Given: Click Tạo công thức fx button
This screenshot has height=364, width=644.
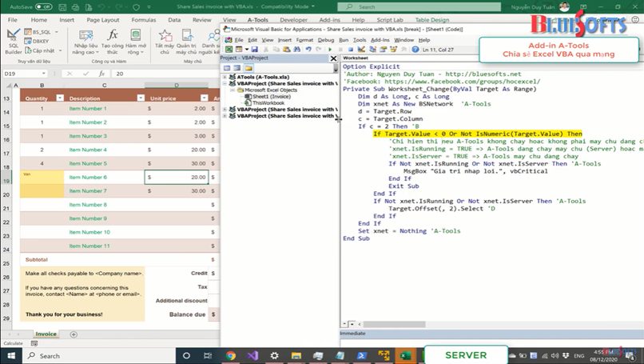Looking at the screenshot, I should pyautogui.click(x=112, y=42).
